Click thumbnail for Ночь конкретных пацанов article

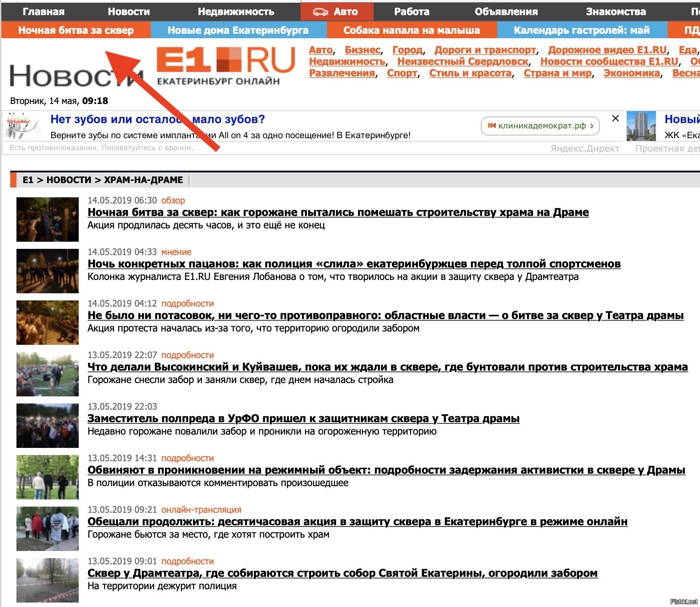pos(48,271)
